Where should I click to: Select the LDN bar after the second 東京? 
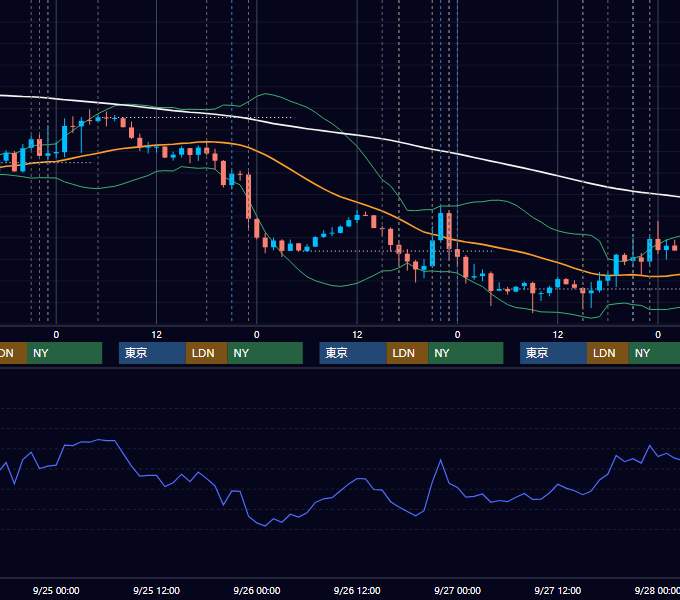pos(407,353)
